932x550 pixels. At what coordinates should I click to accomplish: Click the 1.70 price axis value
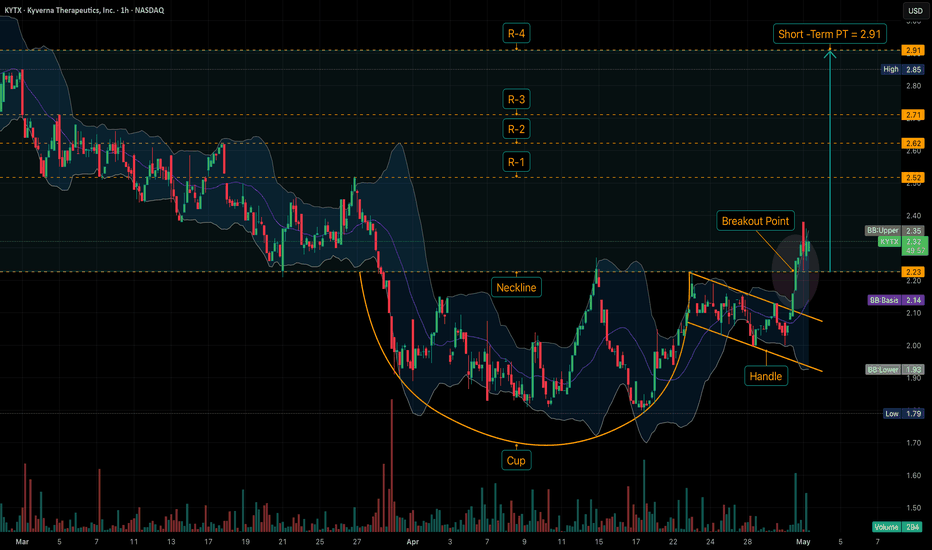[914, 443]
